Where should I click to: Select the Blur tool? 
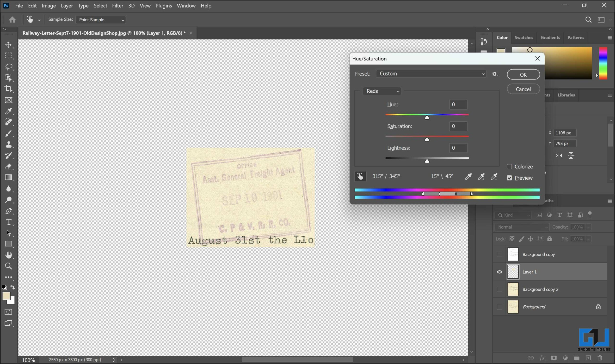[x=9, y=189]
